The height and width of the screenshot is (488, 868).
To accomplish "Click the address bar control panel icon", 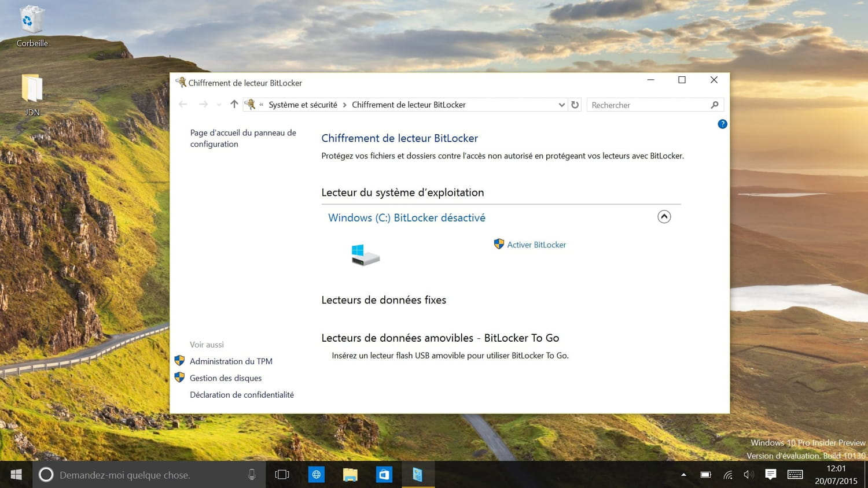I will point(250,105).
